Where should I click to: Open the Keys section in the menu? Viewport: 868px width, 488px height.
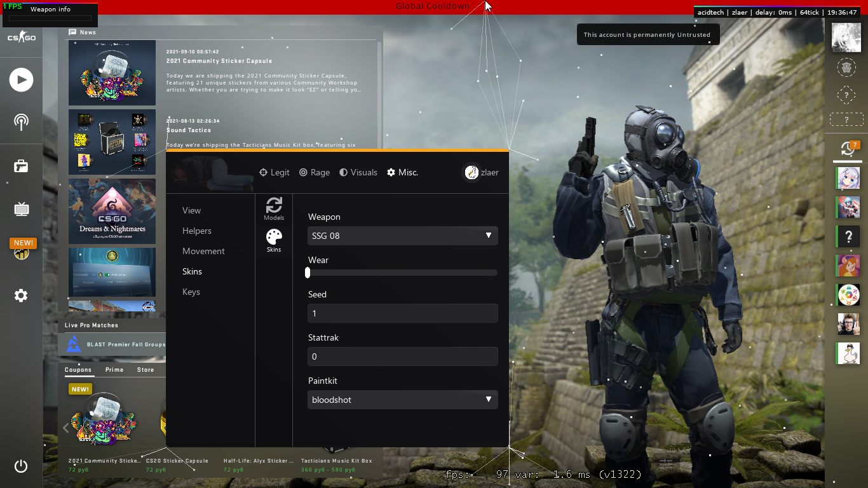(x=191, y=292)
